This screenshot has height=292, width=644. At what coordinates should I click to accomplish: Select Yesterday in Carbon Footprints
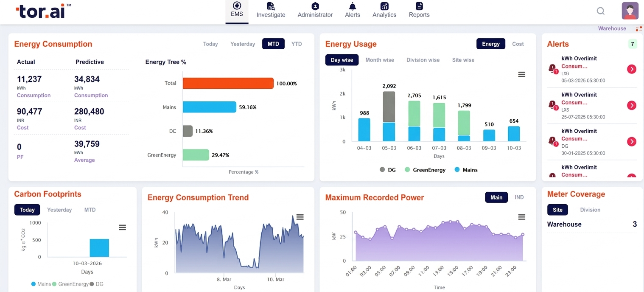(59, 210)
